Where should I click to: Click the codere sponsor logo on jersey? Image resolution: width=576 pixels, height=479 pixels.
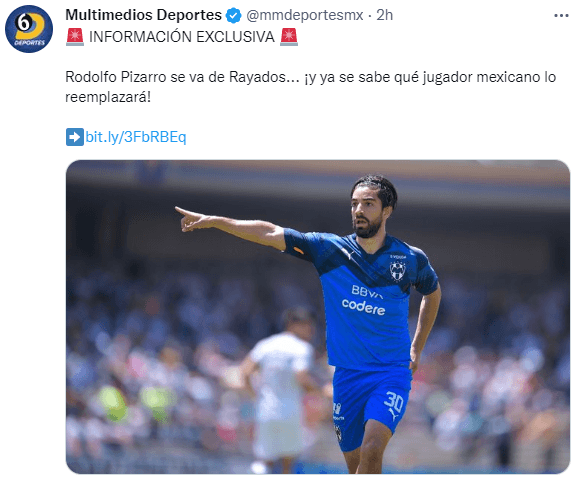coord(363,307)
